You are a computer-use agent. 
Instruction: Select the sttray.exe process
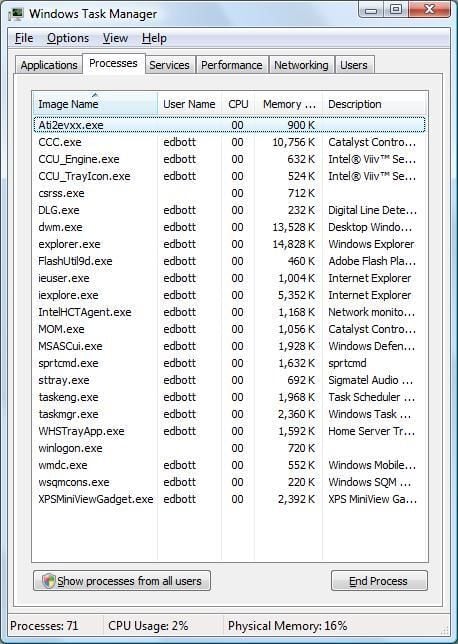click(229, 380)
